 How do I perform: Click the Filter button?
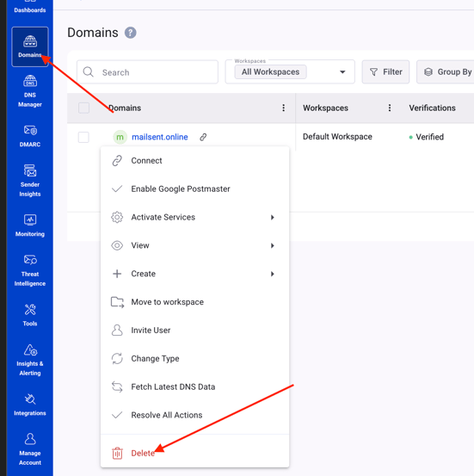385,72
